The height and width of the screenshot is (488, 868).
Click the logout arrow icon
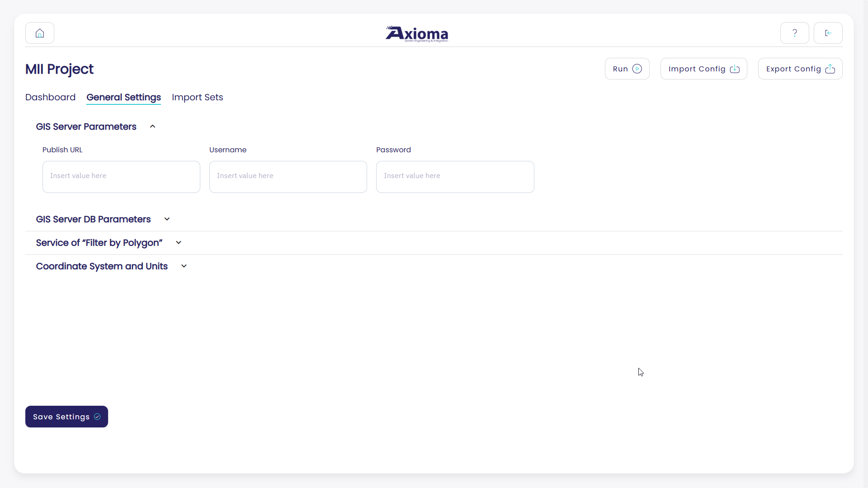tap(828, 33)
